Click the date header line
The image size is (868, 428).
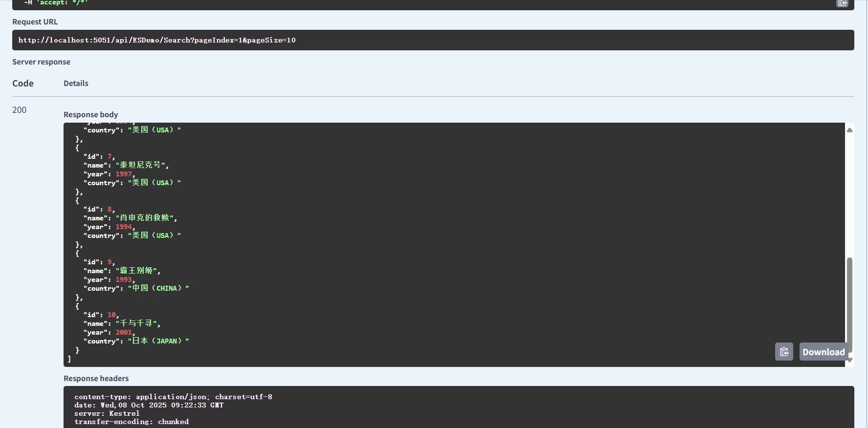[x=149, y=405]
